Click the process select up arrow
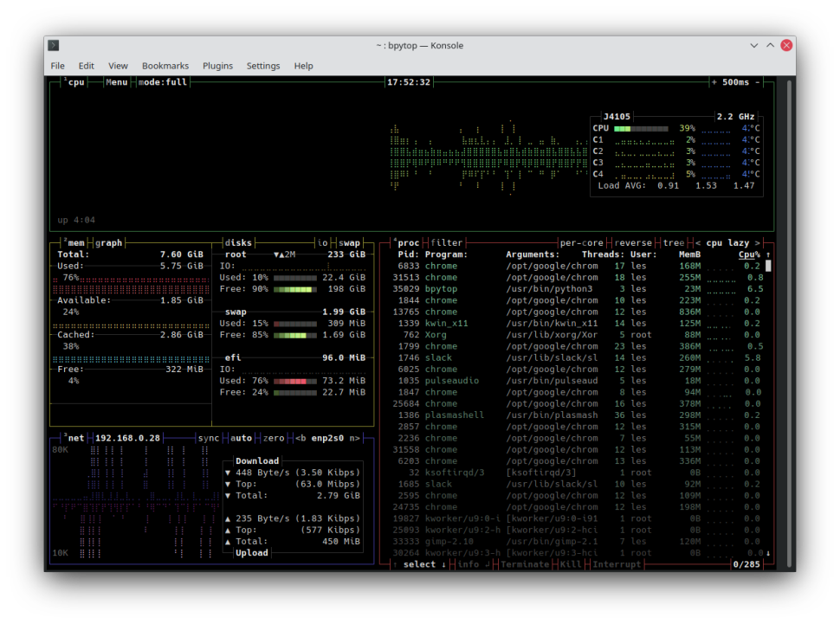Viewport: 840px width, 624px height. [x=395, y=564]
